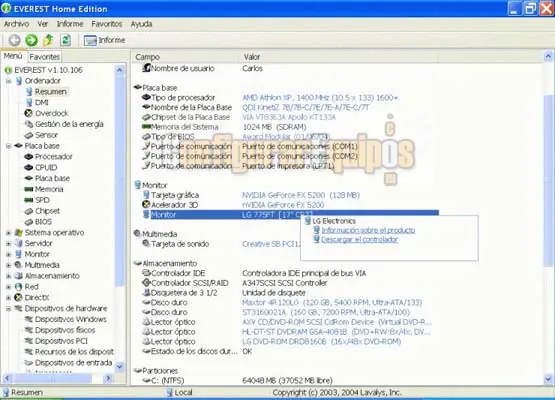Click tree panel scroll down arrow

coord(120,367)
